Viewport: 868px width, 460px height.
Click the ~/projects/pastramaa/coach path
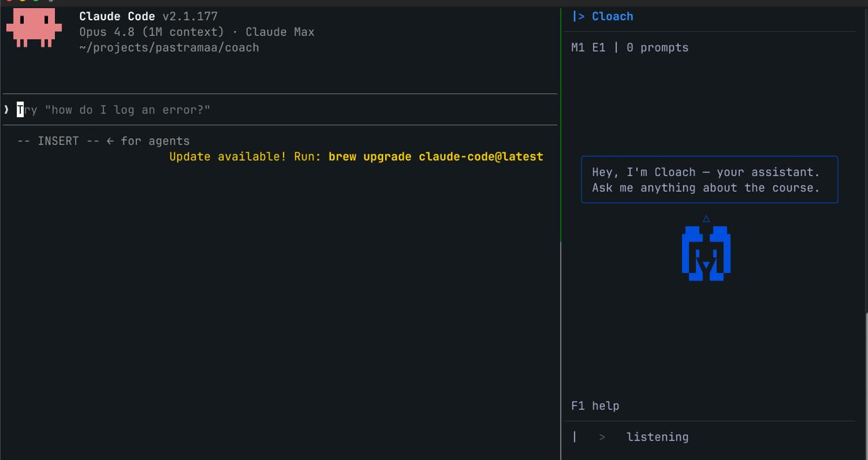pyautogui.click(x=169, y=47)
